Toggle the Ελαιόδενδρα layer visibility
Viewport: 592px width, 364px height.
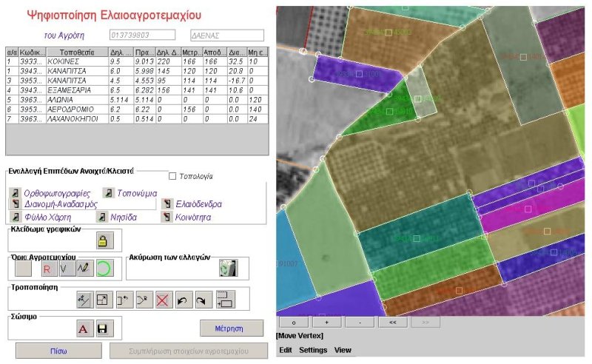click(x=168, y=204)
